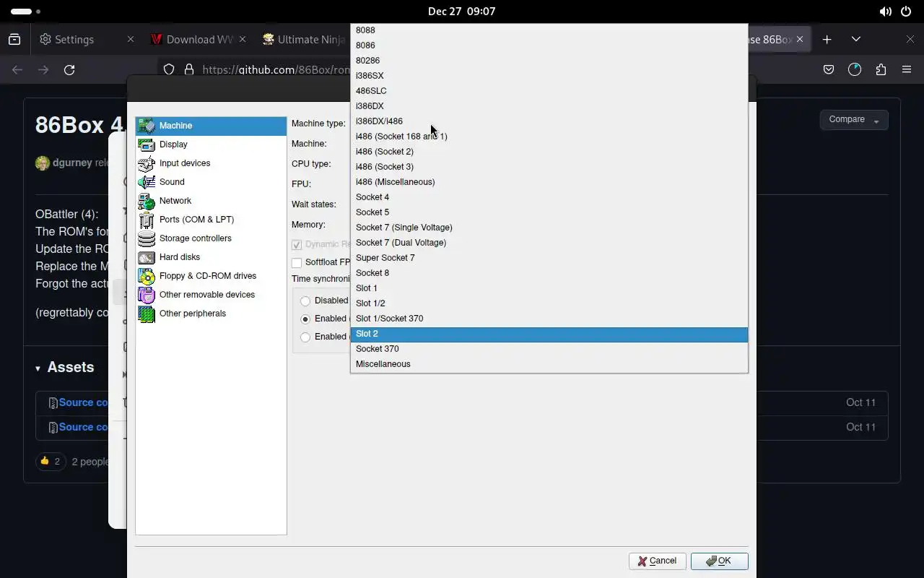Choose Socket 5 entry

pos(549,212)
